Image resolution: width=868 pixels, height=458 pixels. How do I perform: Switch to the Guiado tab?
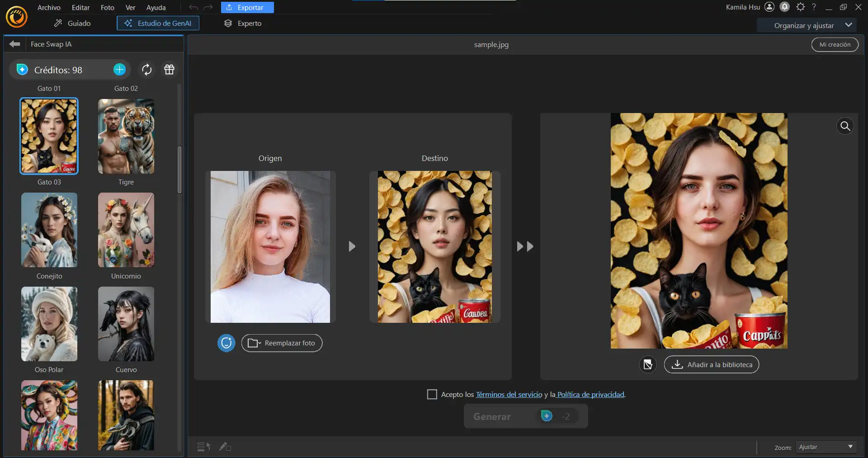coord(72,23)
